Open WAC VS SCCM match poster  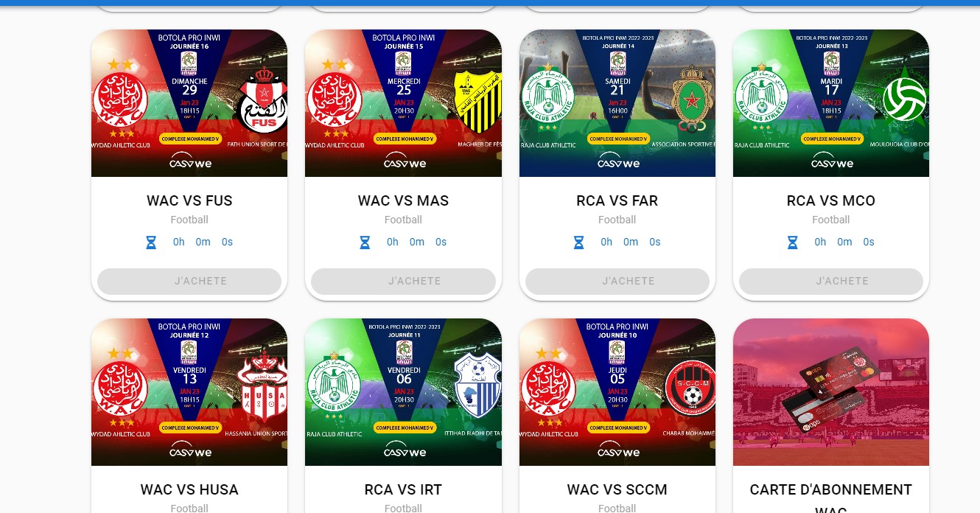[617, 392]
